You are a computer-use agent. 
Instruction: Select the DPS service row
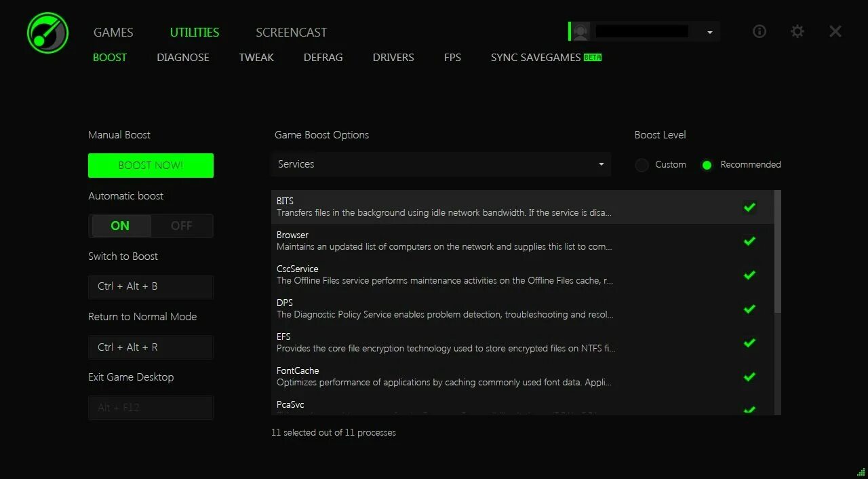pos(522,309)
